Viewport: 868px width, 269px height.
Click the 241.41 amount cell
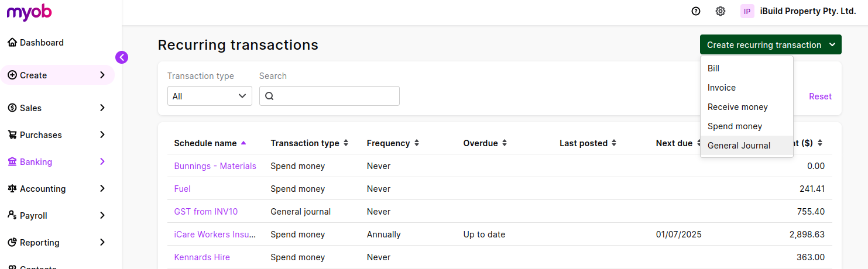(812, 189)
